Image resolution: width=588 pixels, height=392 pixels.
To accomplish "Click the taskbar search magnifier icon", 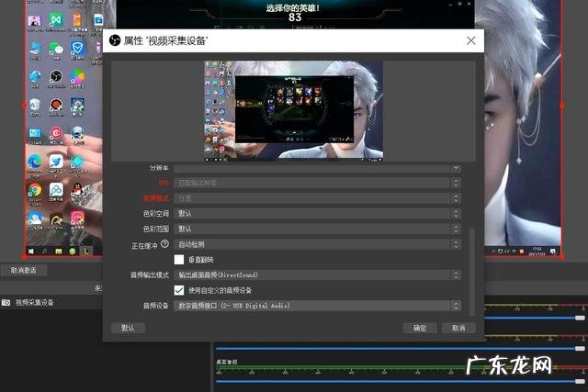I will [45, 252].
